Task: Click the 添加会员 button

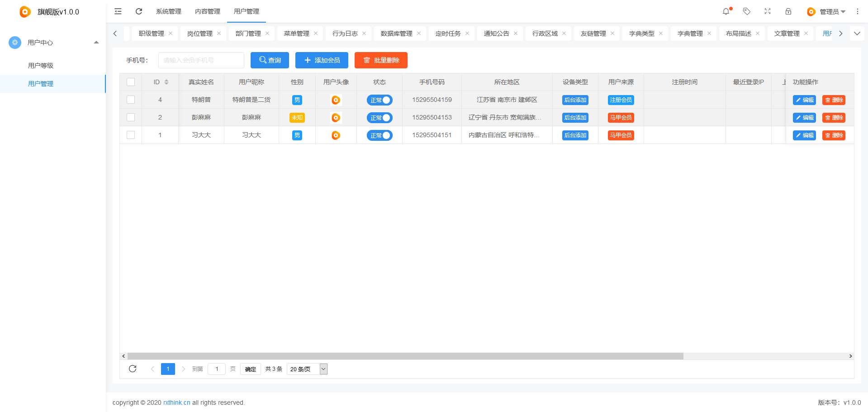Action: point(322,60)
